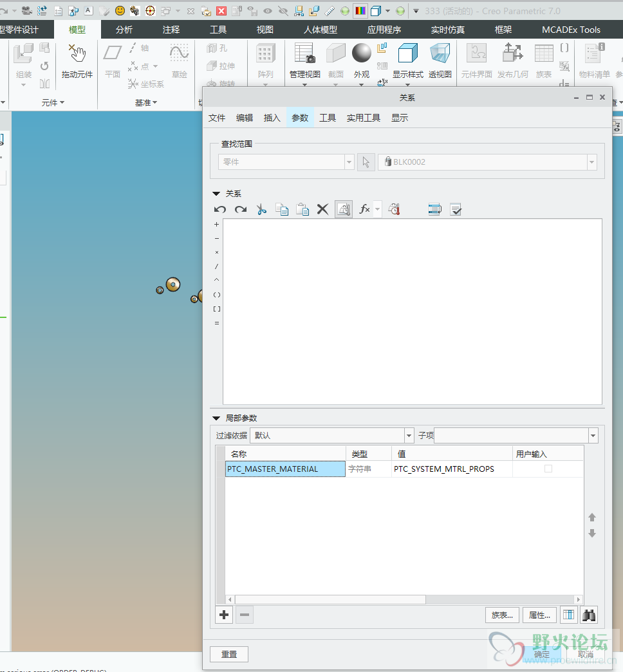Click the 重置 button
This screenshot has height=672, width=623.
coord(229,655)
